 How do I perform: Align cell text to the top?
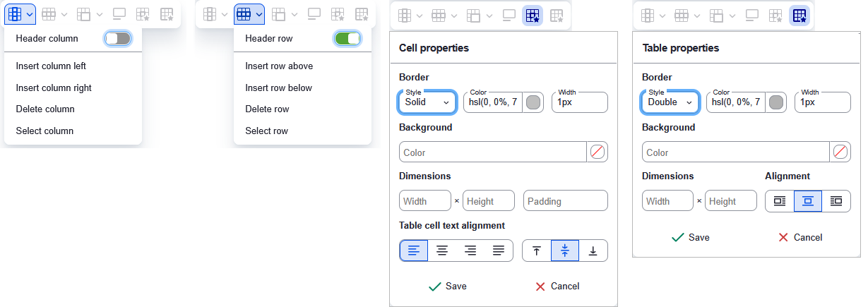537,251
